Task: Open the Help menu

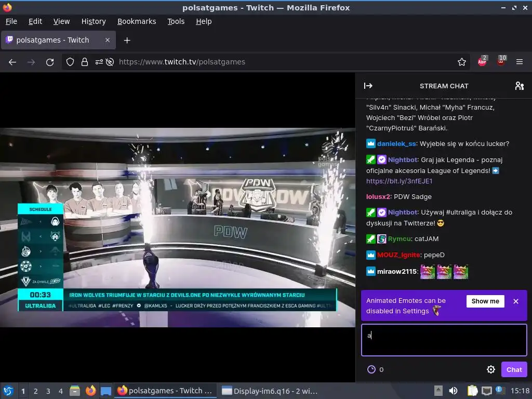Action: [x=204, y=21]
